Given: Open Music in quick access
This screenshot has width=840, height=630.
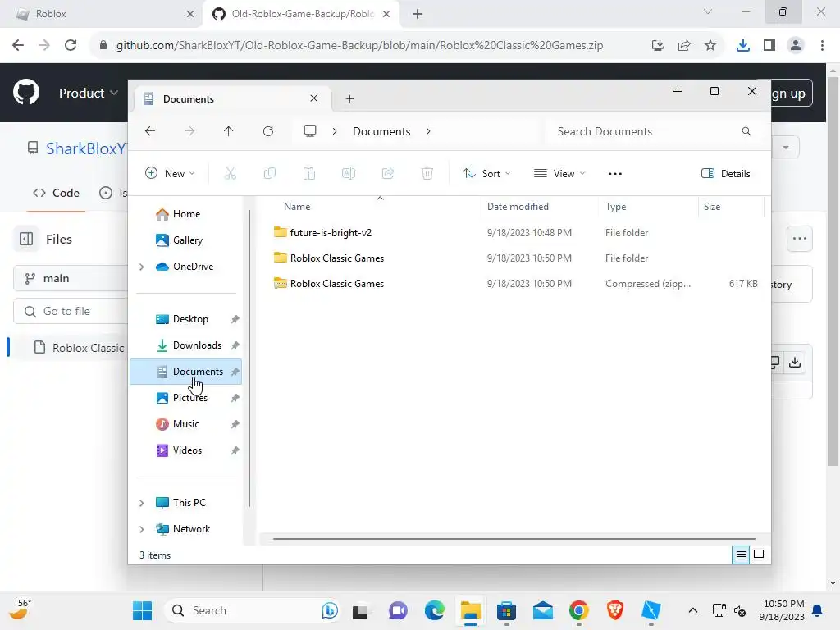Looking at the screenshot, I should (186, 424).
